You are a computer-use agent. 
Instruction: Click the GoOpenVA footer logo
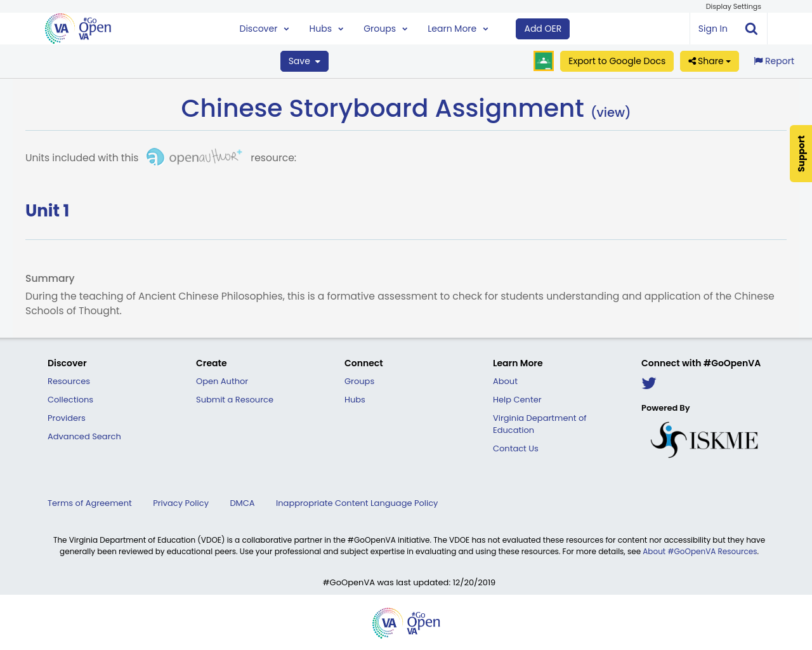coord(406,623)
